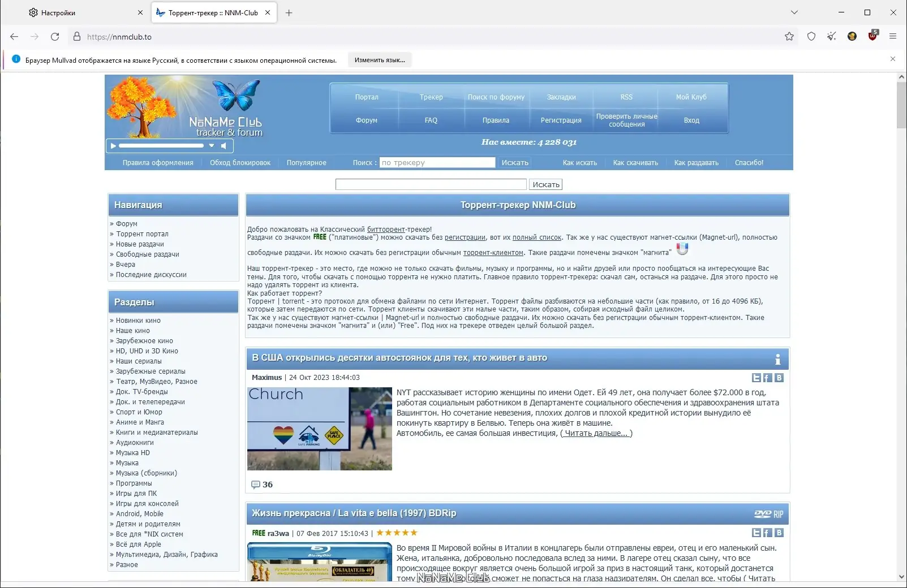This screenshot has height=588, width=907.
Task: Dismiss the language notification bar
Action: pyautogui.click(x=893, y=59)
